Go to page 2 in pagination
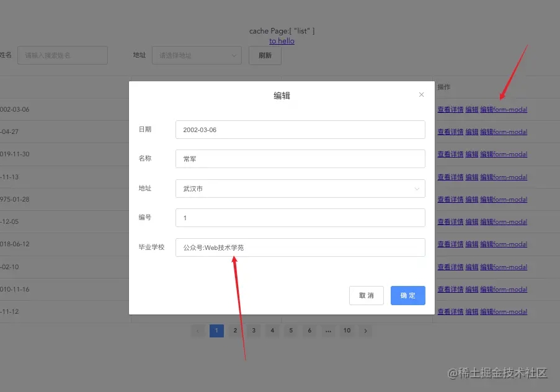Viewport: 560px width, 392px height. coord(235,331)
